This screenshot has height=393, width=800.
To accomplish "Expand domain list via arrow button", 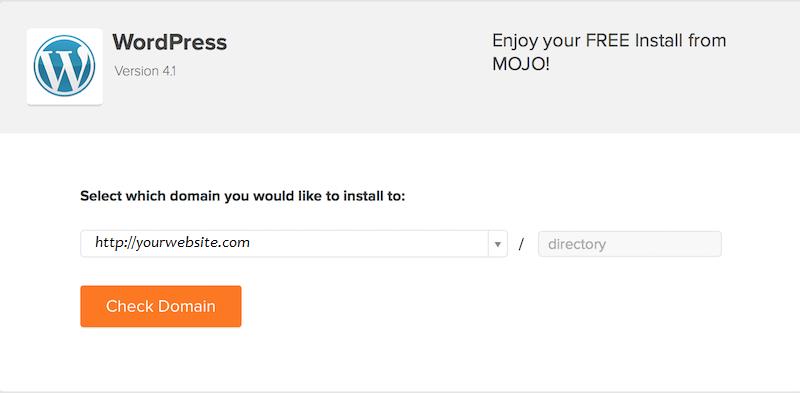I will (498, 244).
